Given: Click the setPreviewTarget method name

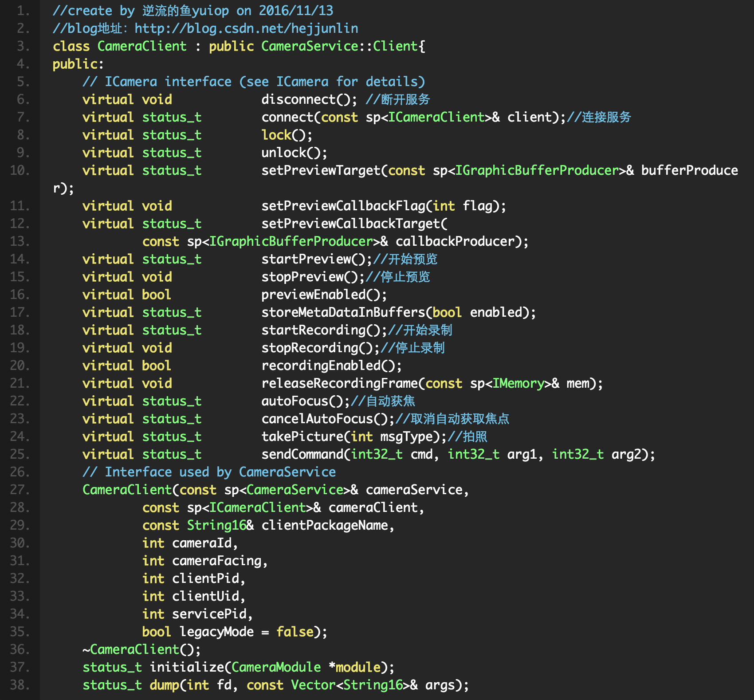Looking at the screenshot, I should coord(321,170).
